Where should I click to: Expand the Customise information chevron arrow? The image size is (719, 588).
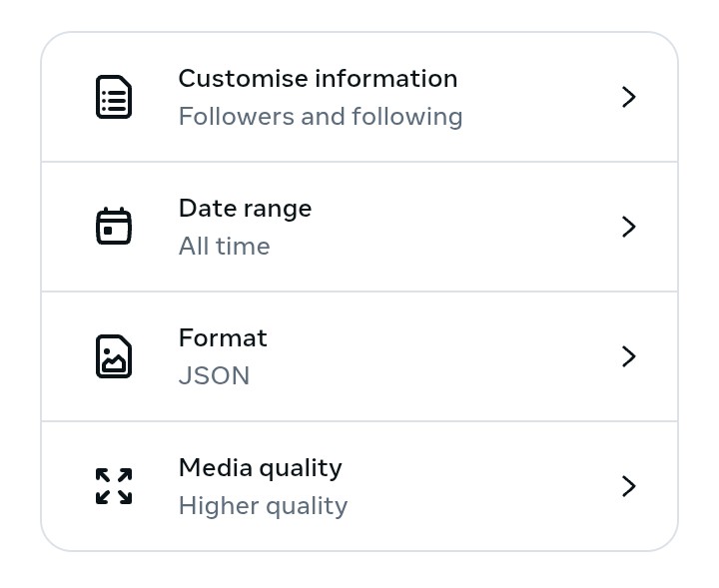click(629, 97)
